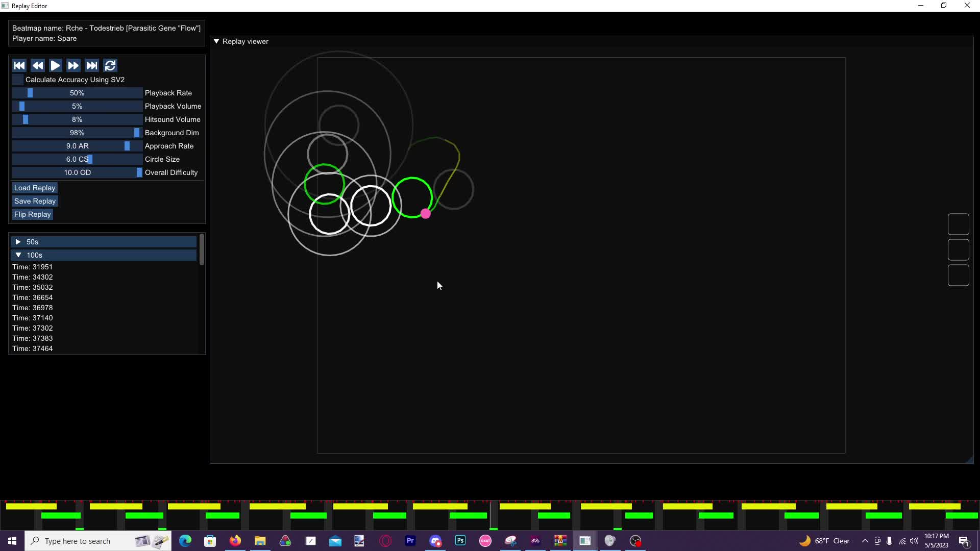Image resolution: width=980 pixels, height=551 pixels.
Task: Skip to the replay start
Action: [x=19, y=65]
